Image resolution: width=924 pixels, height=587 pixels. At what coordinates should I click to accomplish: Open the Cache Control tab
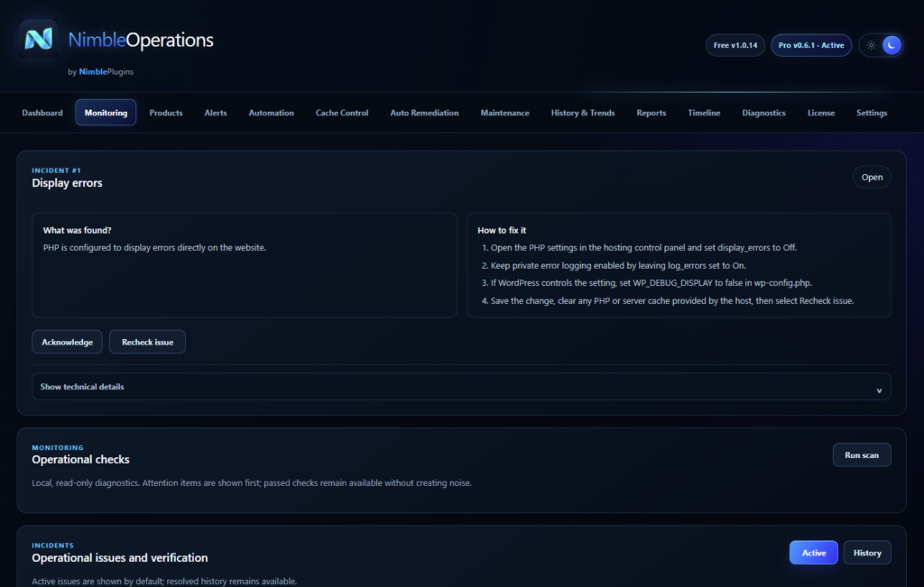click(x=342, y=113)
